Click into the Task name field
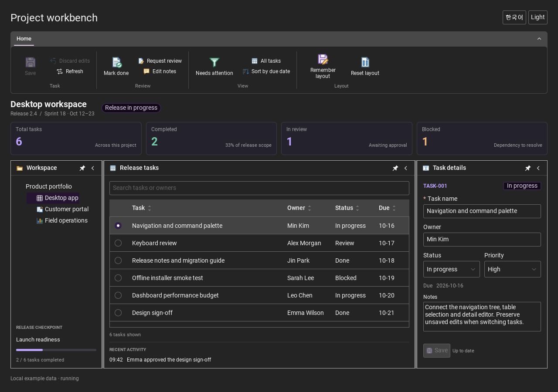 pyautogui.click(x=482, y=211)
